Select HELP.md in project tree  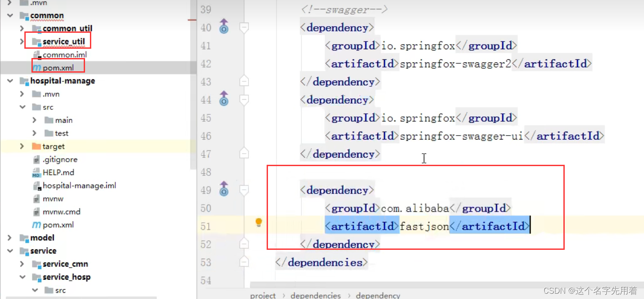pos(58,173)
